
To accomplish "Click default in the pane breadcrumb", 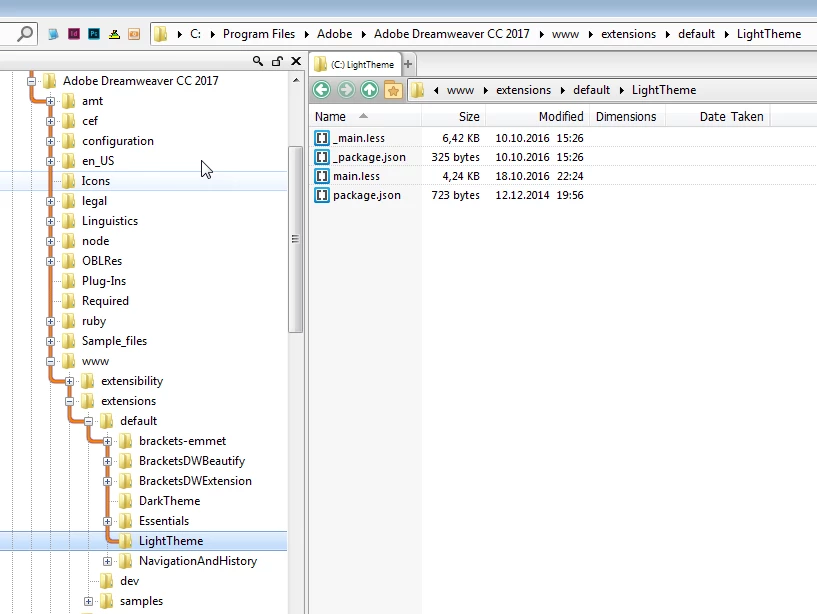I will tap(591, 90).
